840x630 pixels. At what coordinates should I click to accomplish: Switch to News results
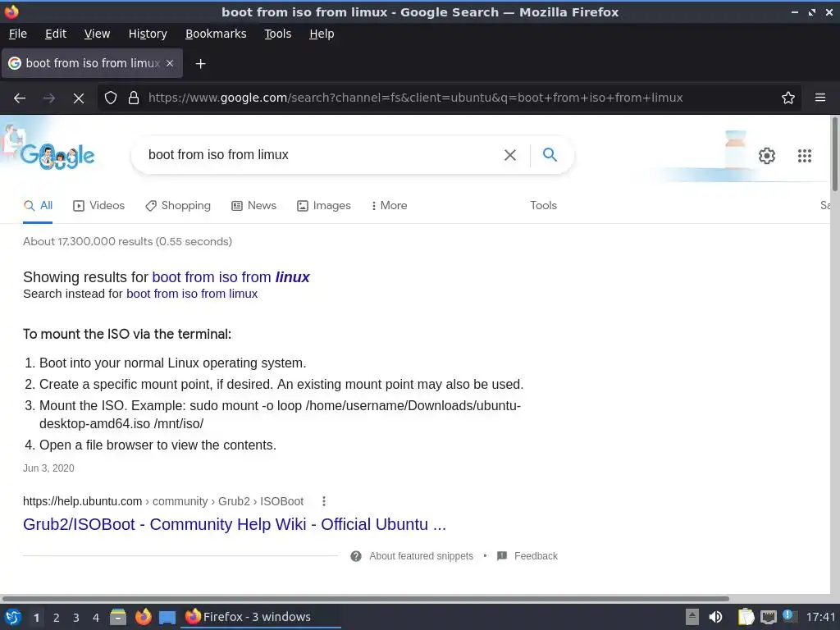[254, 206]
